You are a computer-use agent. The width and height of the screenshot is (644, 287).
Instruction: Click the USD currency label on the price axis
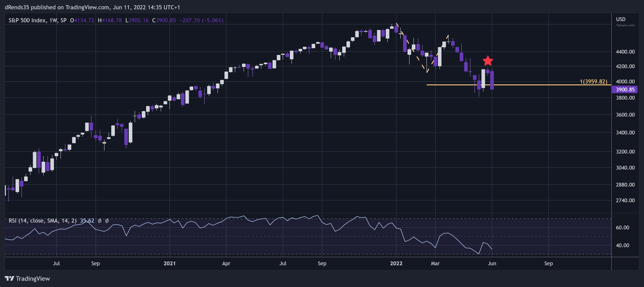pos(620,19)
